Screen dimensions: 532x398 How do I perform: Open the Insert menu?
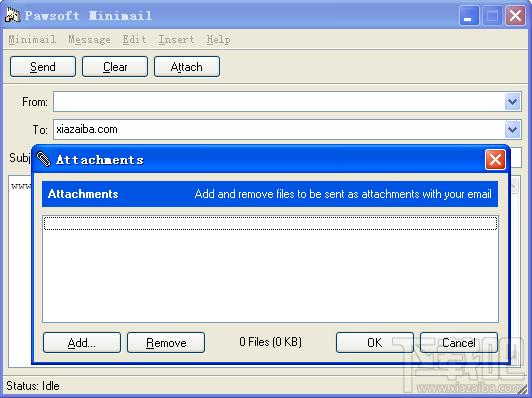176,40
